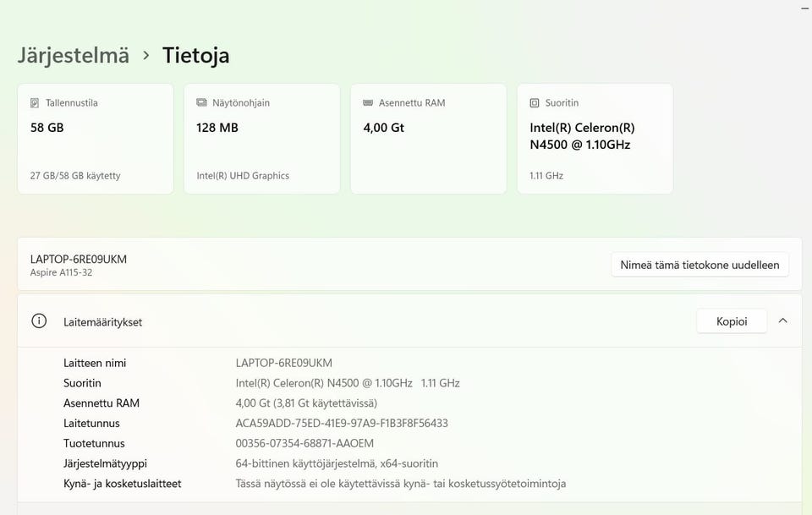The width and height of the screenshot is (812, 515).
Task: Click the Intel(R) UHD Graphics label
Action: pos(243,176)
